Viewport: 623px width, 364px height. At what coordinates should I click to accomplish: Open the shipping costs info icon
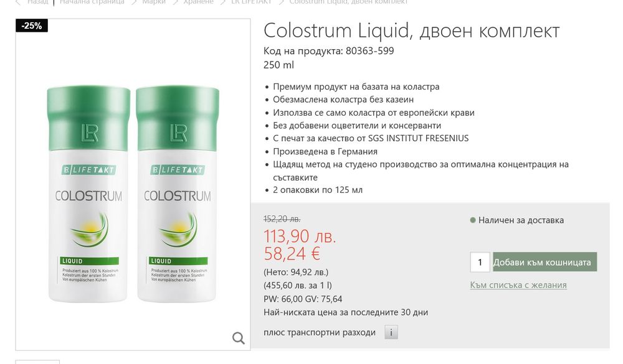pyautogui.click(x=391, y=332)
